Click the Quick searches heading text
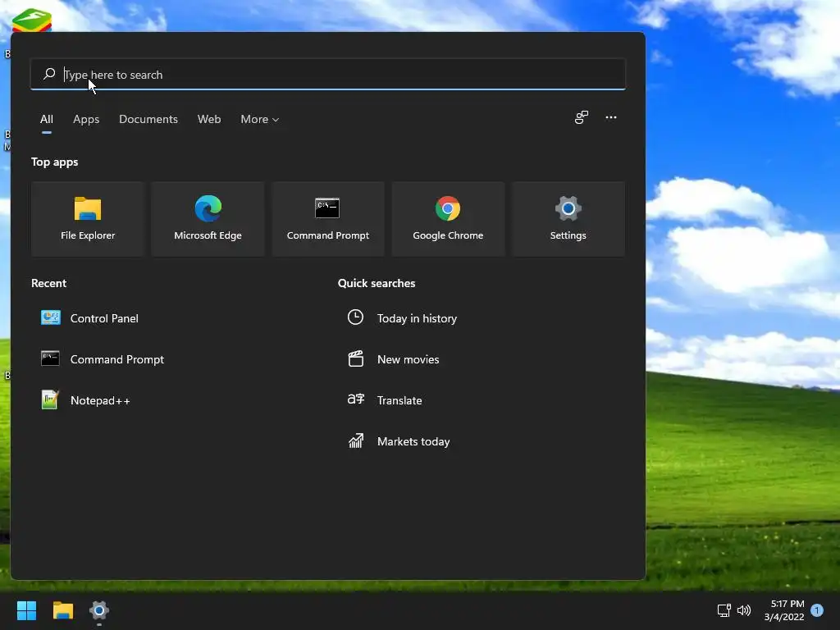This screenshot has height=630, width=840. coord(377,283)
